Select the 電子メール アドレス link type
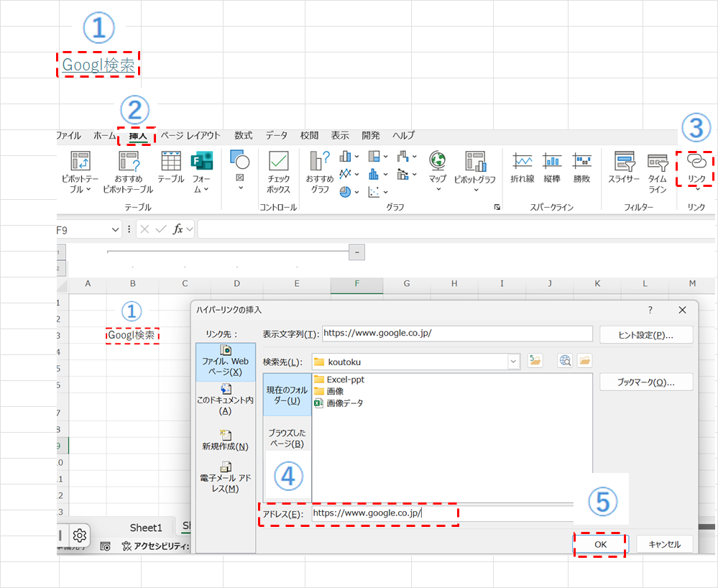The width and height of the screenshot is (718, 588). (226, 477)
